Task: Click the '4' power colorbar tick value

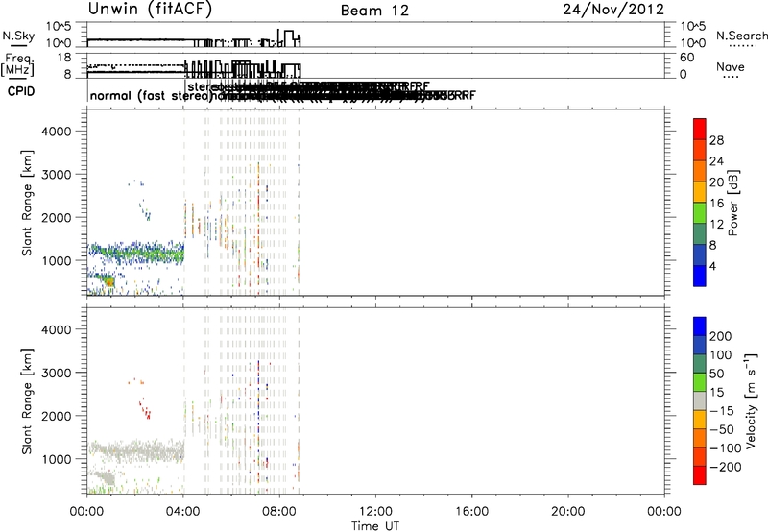Action: [712, 266]
